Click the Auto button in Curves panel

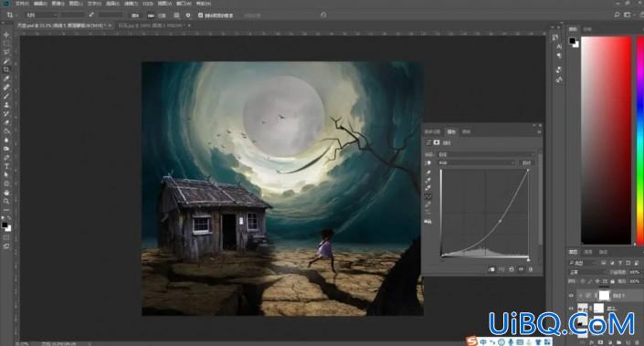tap(526, 163)
